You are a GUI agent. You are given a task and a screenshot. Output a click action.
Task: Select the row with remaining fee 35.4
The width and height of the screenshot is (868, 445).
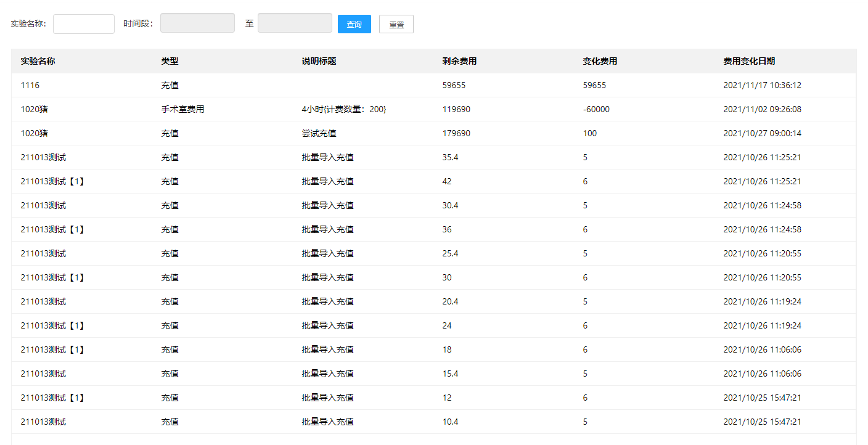point(450,158)
